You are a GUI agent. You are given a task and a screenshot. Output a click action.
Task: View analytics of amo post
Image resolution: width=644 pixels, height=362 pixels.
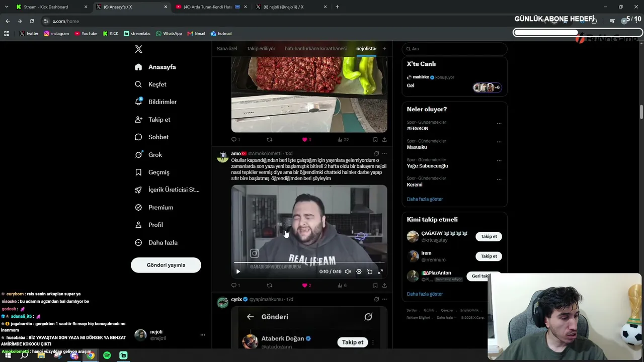pyautogui.click(x=342, y=286)
